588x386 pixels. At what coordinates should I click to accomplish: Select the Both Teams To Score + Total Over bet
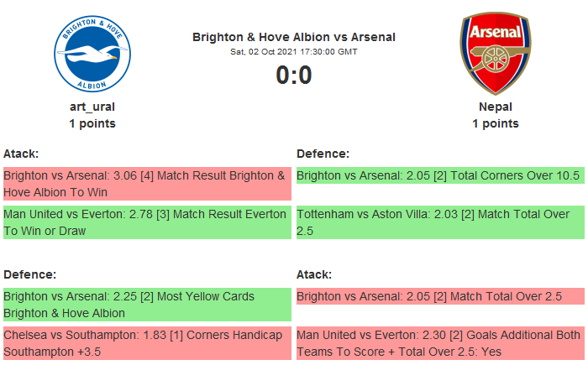tap(439, 343)
